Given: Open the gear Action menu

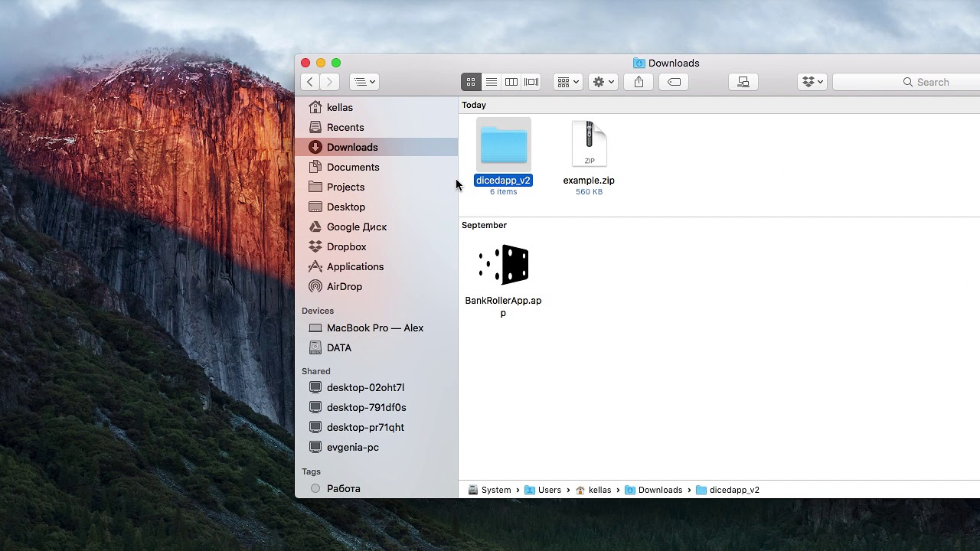Looking at the screenshot, I should tap(603, 82).
